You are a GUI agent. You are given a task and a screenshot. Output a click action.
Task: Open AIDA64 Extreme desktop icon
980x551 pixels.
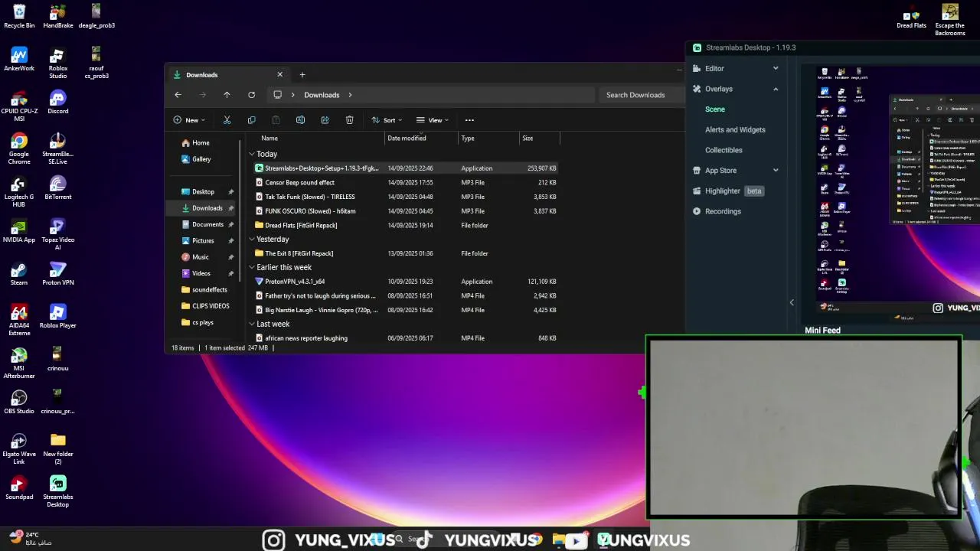[19, 321]
